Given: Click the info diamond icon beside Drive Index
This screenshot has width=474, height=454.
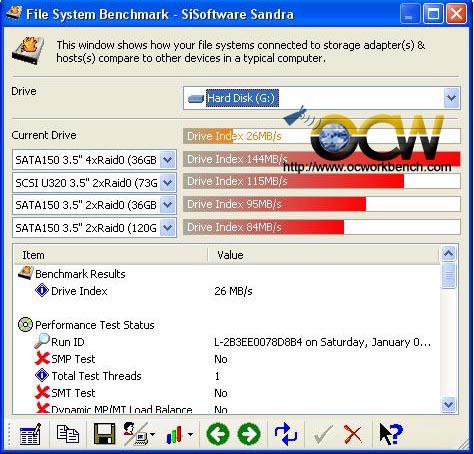Looking at the screenshot, I should (42, 290).
